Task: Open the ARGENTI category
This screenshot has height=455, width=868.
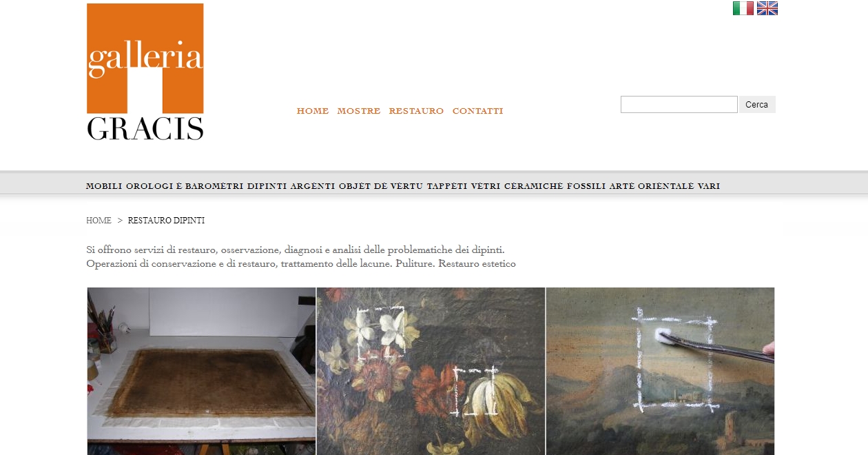Action: tap(313, 186)
